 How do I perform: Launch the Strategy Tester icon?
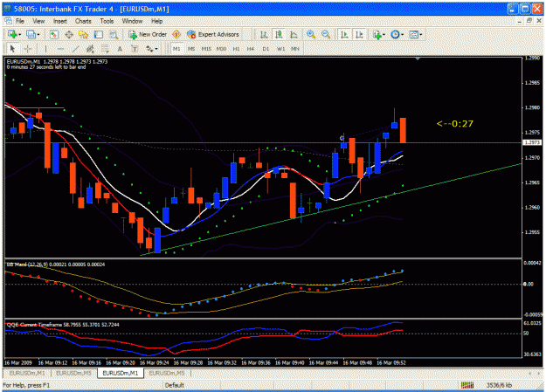pos(114,34)
